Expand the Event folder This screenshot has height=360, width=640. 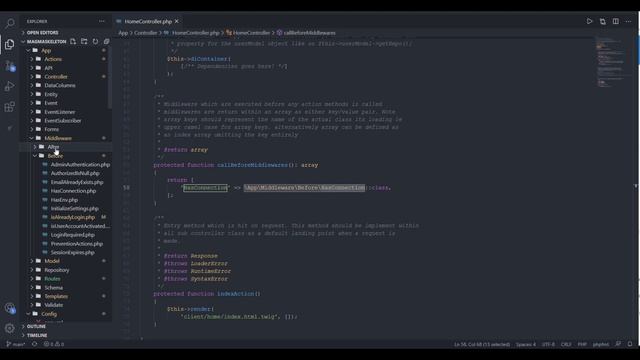pos(51,103)
